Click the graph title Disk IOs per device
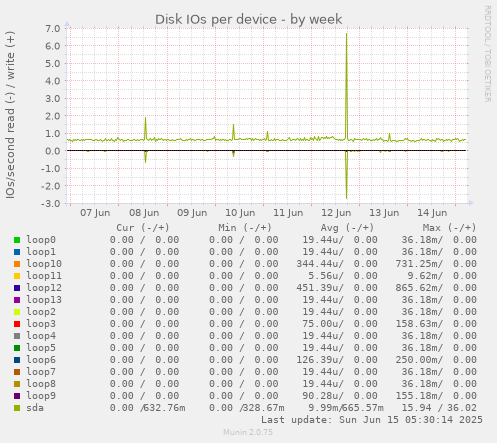The image size is (497, 443). coord(249,19)
